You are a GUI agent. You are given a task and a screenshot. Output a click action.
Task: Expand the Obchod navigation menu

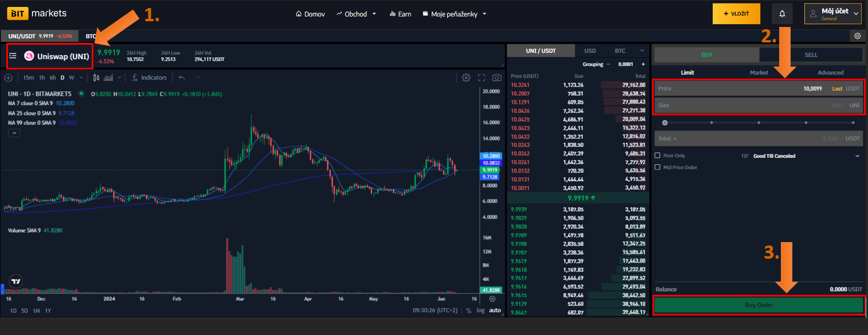[x=356, y=14]
